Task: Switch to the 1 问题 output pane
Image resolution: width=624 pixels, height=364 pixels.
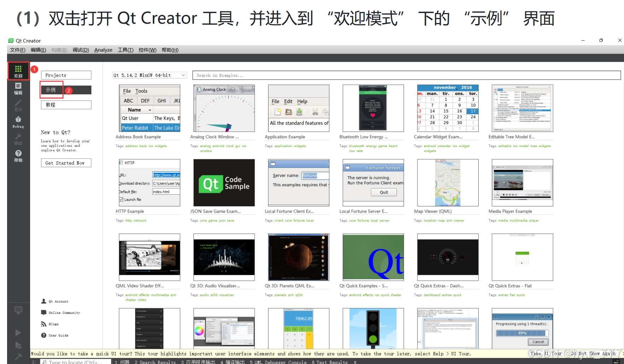Action: [122, 362]
